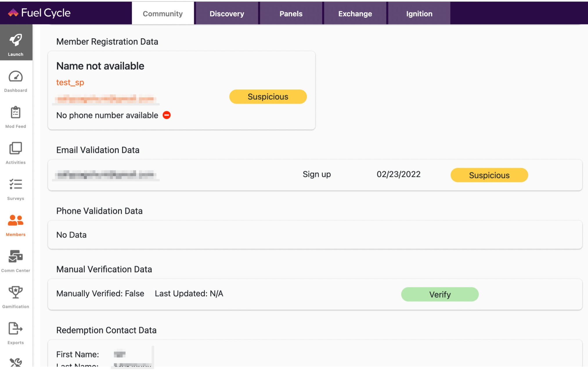Click blurred email link under test_sp
The width and height of the screenshot is (588, 370).
(x=106, y=99)
